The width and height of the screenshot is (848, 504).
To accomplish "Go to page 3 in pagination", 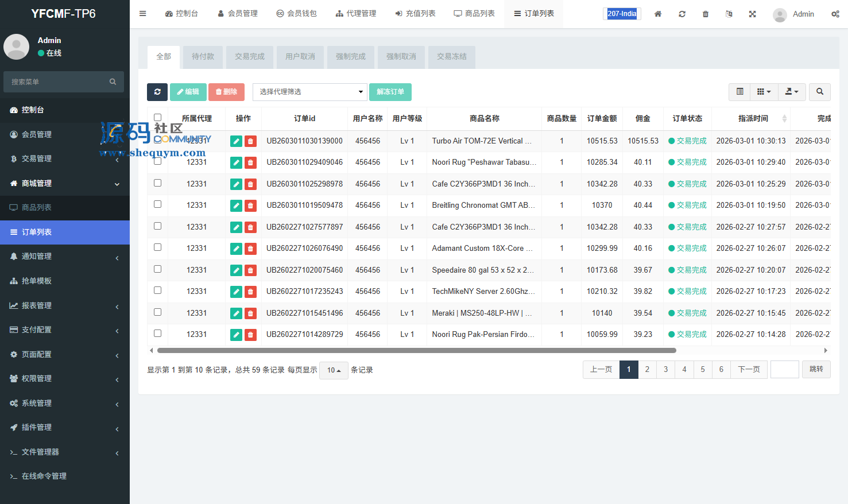I will 665,370.
